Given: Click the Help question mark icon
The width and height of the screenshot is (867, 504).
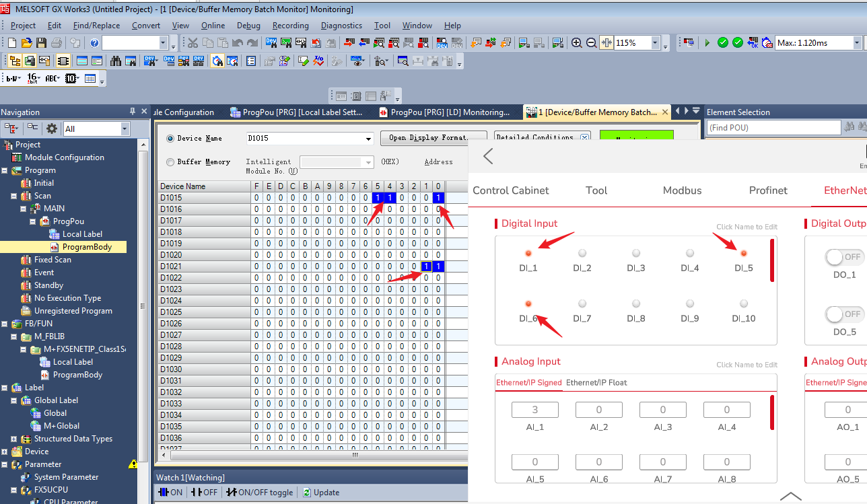Looking at the screenshot, I should (x=94, y=43).
